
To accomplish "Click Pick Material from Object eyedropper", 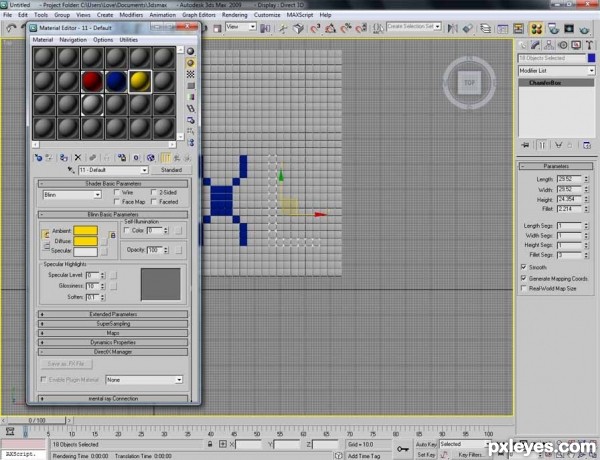I will [71, 170].
